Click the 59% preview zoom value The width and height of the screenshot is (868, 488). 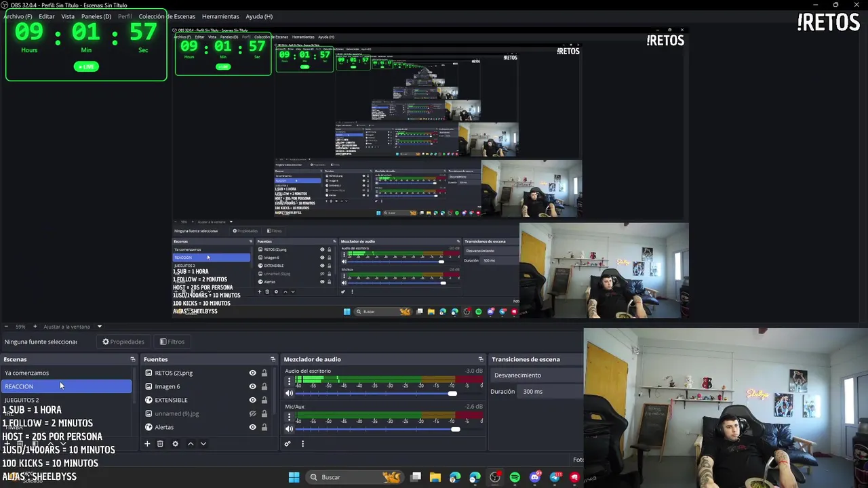point(20,327)
